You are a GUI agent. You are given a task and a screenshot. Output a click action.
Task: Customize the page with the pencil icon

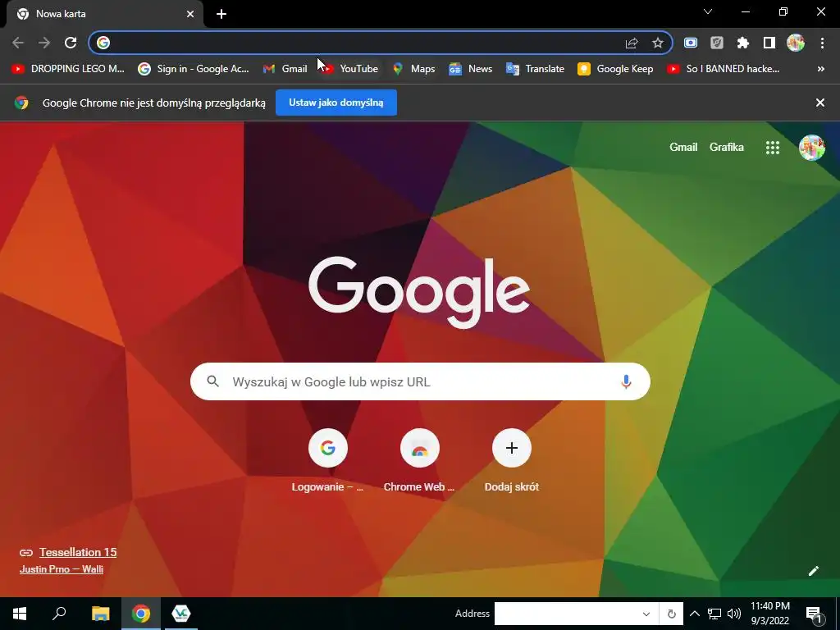813,571
